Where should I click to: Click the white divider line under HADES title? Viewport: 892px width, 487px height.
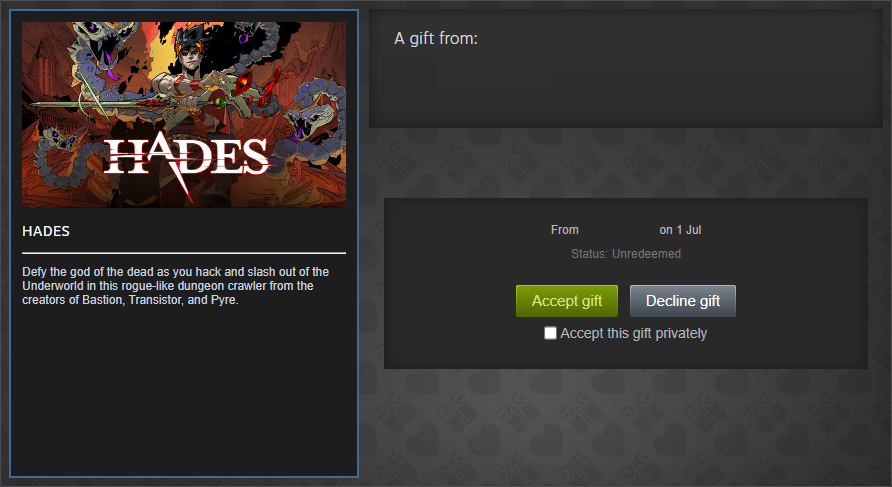[x=184, y=253]
